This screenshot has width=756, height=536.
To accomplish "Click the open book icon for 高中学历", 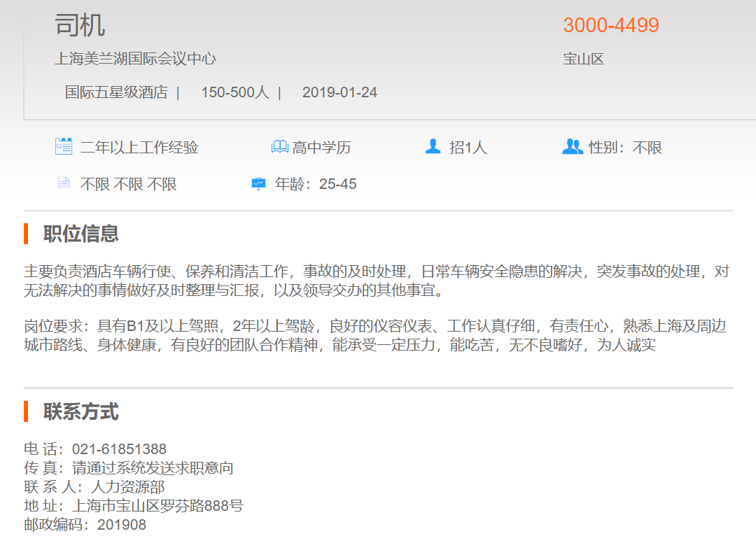I will click(x=279, y=147).
